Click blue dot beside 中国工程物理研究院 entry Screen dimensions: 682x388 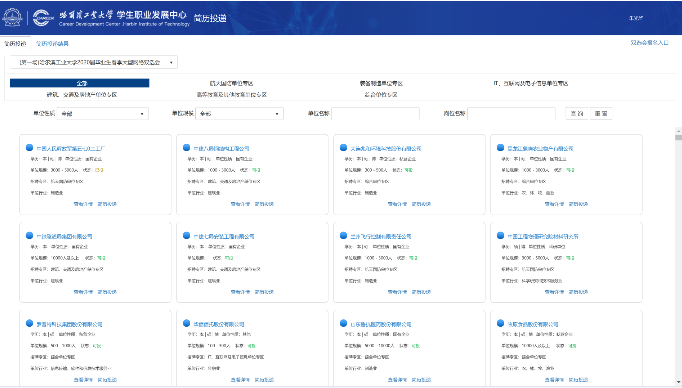pyautogui.click(x=501, y=235)
